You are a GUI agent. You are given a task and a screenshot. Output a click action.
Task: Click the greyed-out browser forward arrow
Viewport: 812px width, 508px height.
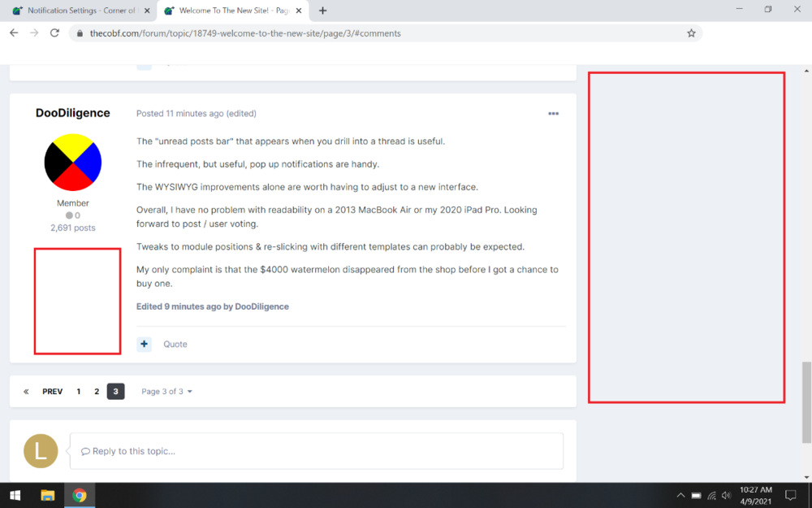tap(34, 33)
